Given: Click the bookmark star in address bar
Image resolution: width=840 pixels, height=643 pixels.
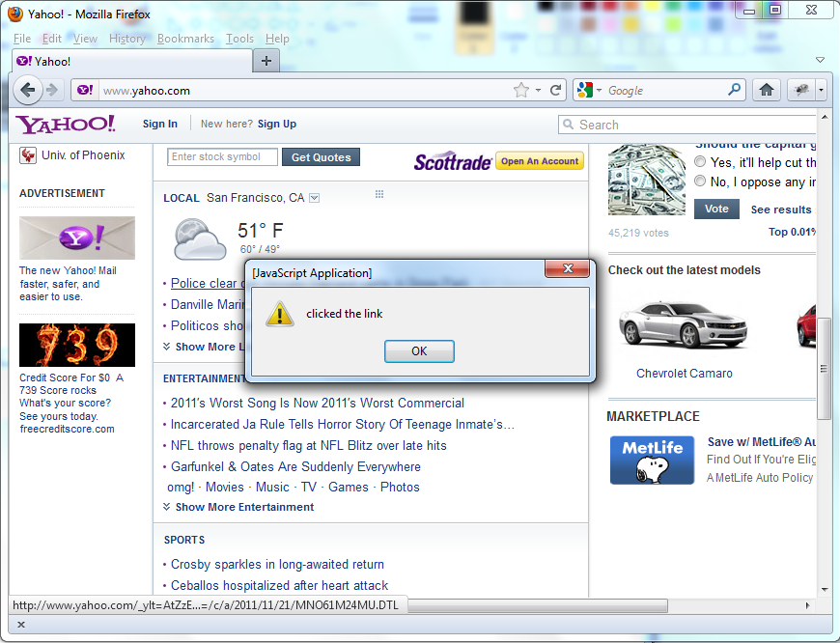Looking at the screenshot, I should click(520, 90).
